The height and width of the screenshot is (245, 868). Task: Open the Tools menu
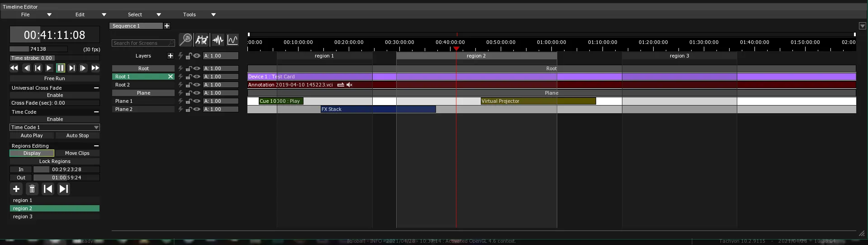(190, 14)
